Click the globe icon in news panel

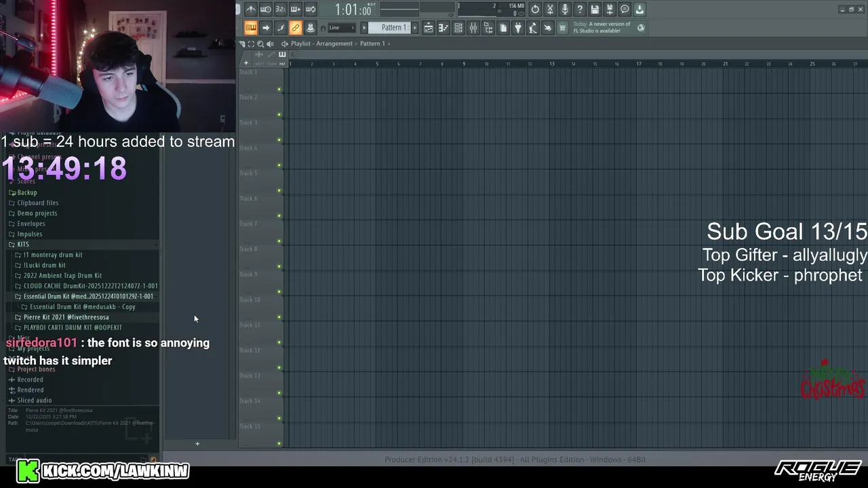[x=641, y=28]
